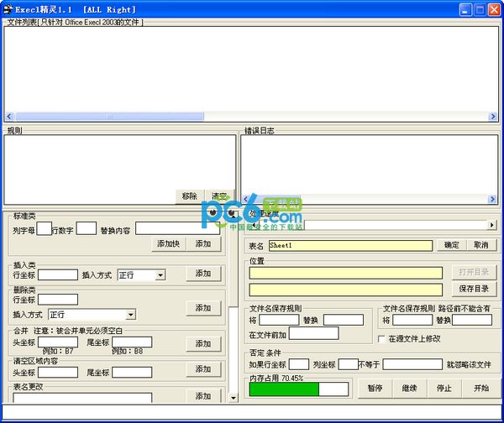This screenshot has height=423, width=504.
Task: Click the 添加快 button
Action: 168,244
